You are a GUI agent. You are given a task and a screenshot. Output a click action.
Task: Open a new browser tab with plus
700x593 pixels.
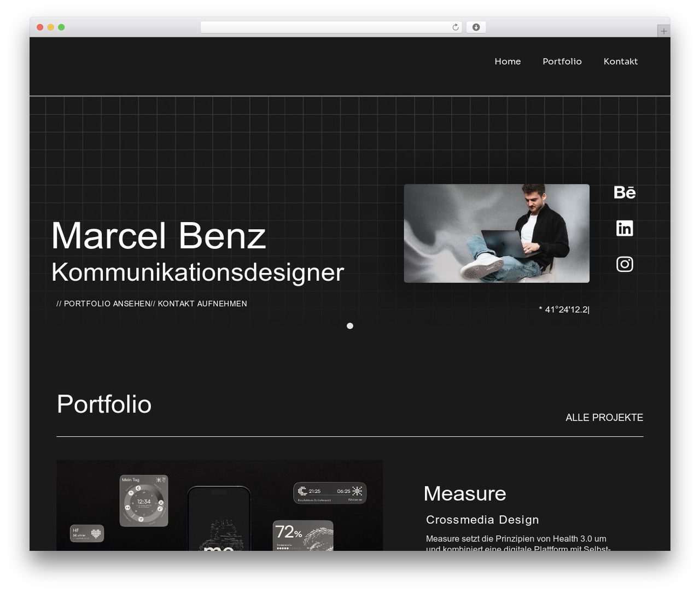coord(663,31)
